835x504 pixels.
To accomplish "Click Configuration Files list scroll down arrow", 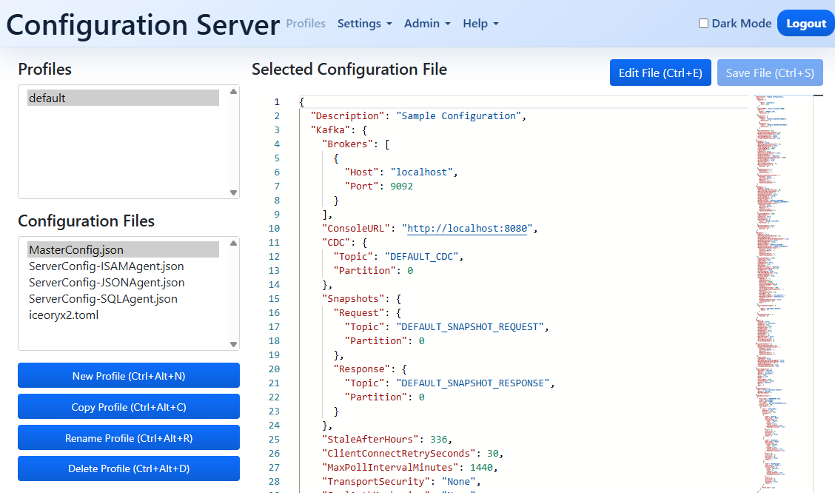I will click(x=233, y=344).
